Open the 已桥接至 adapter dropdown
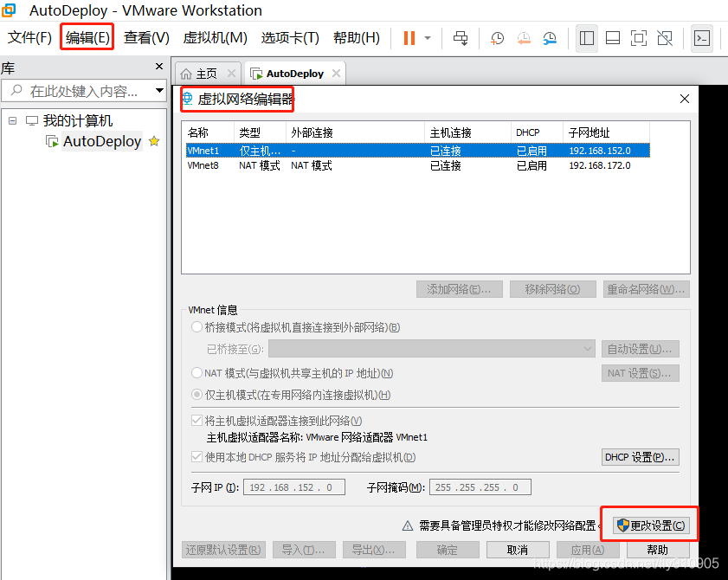The height and width of the screenshot is (580, 728). click(432, 349)
